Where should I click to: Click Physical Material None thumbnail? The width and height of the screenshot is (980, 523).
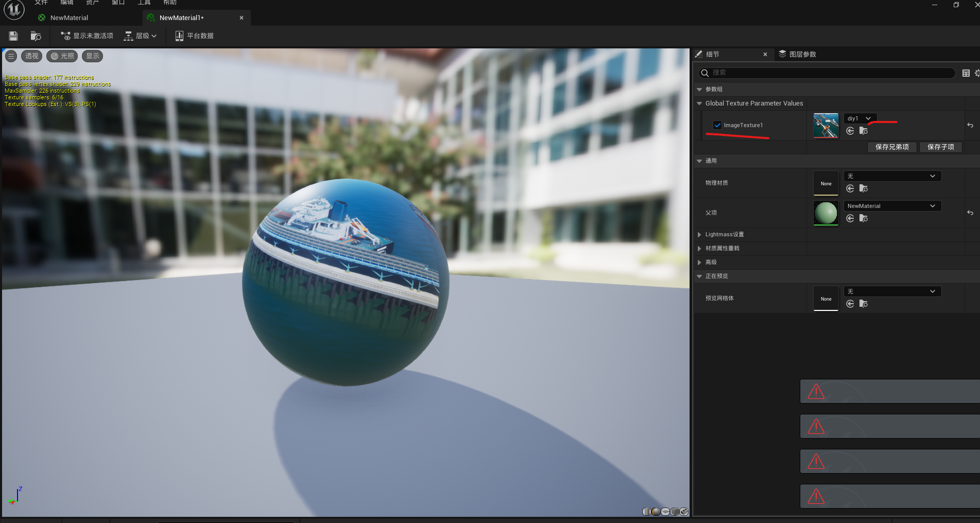click(826, 183)
